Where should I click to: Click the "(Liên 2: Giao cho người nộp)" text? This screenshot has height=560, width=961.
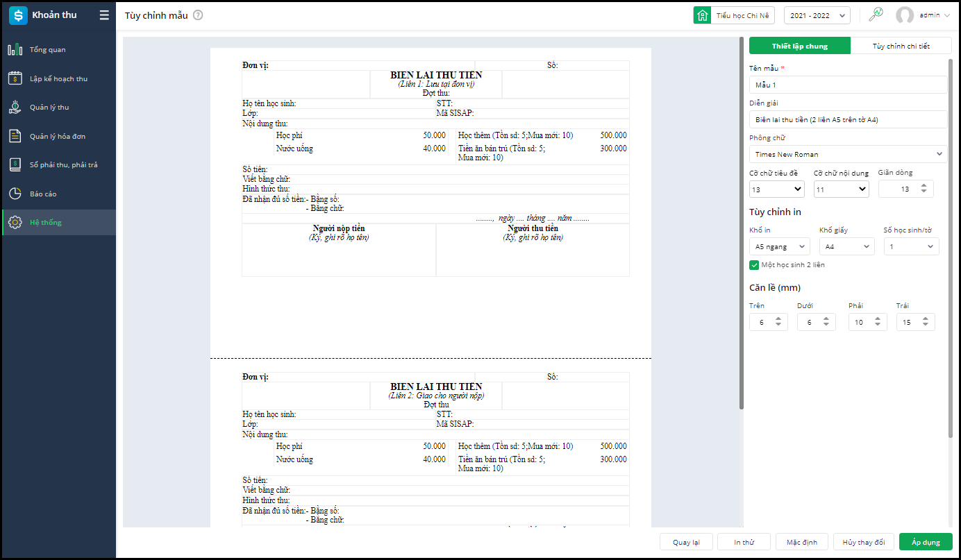click(436, 396)
